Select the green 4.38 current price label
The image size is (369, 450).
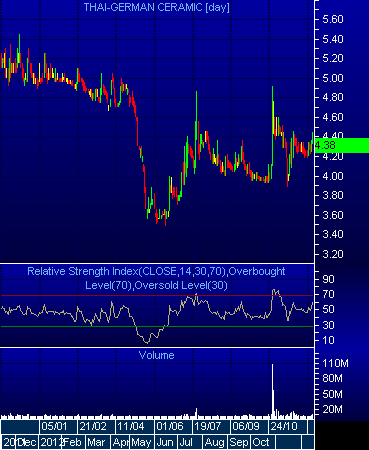tap(342, 145)
